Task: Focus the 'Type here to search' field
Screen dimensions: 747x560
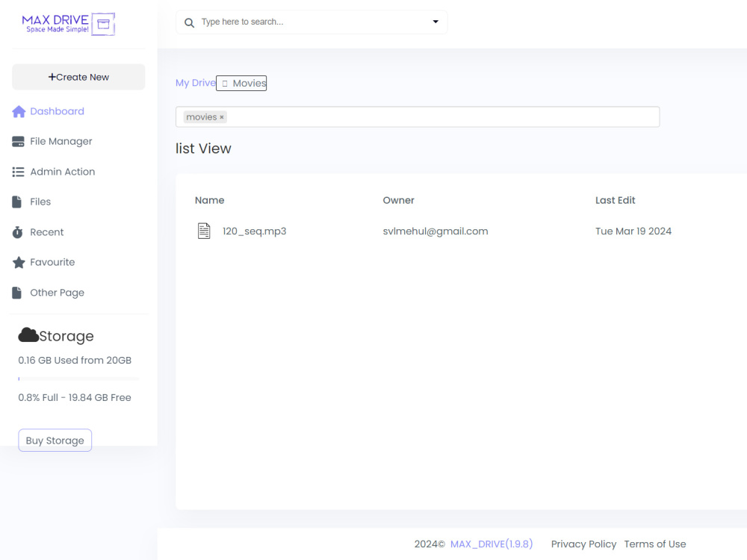Action: (312, 22)
